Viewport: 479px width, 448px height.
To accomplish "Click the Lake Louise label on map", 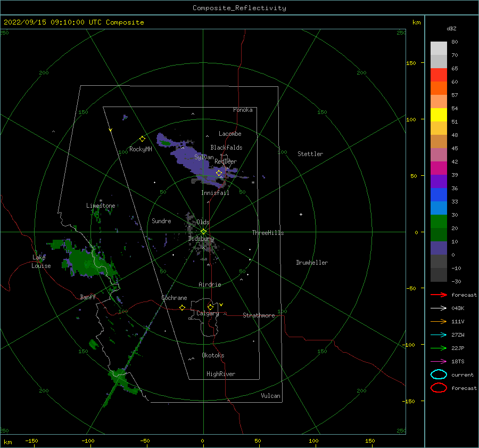I will [41, 262].
